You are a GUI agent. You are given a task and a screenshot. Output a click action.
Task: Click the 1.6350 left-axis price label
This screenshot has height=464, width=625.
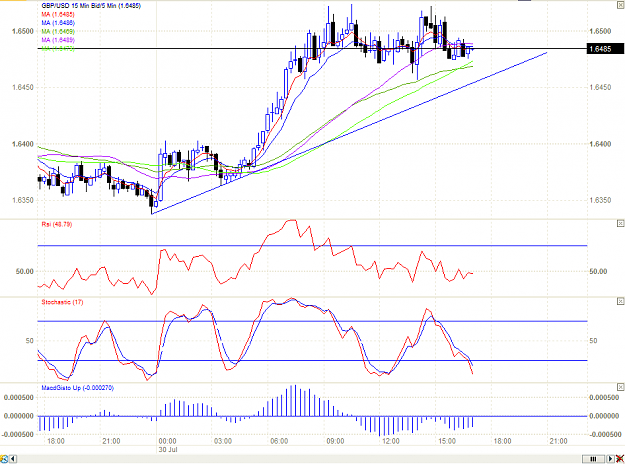[x=23, y=200]
